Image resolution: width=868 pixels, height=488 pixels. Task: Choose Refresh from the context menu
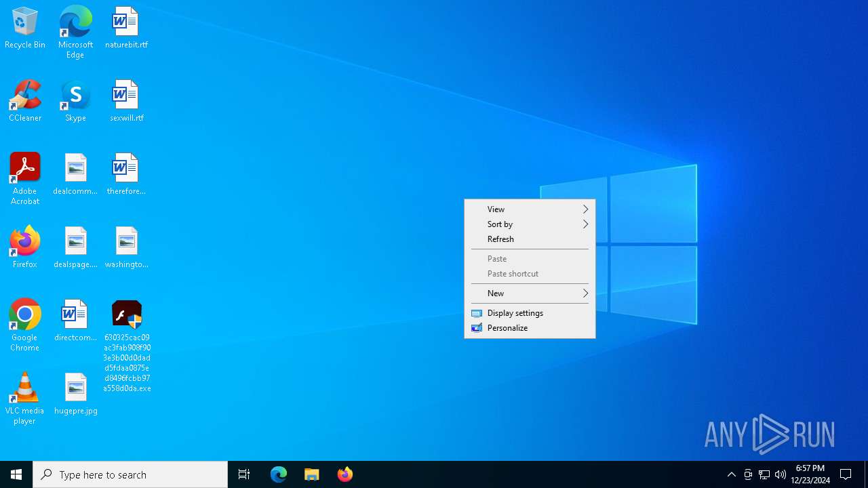tap(530, 239)
